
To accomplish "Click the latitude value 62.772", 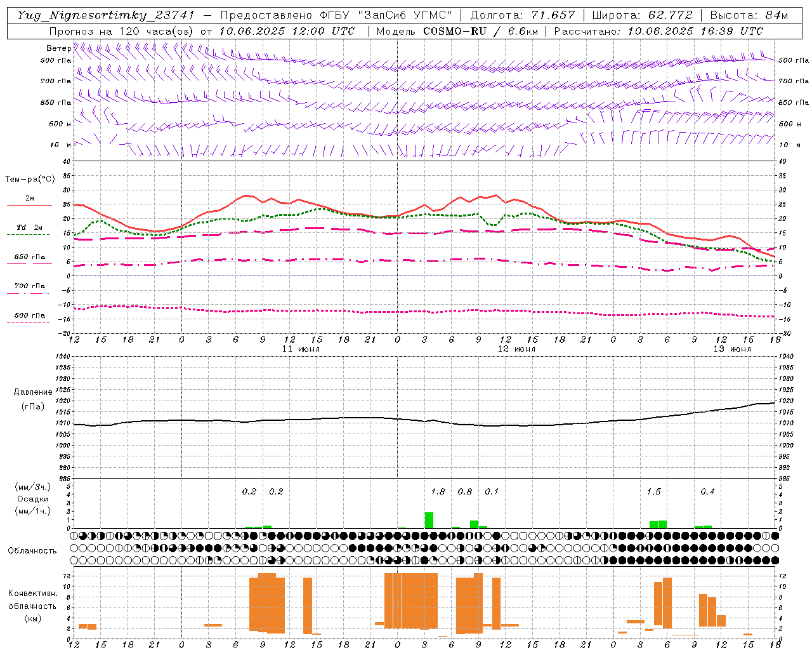I will click(x=670, y=15).
